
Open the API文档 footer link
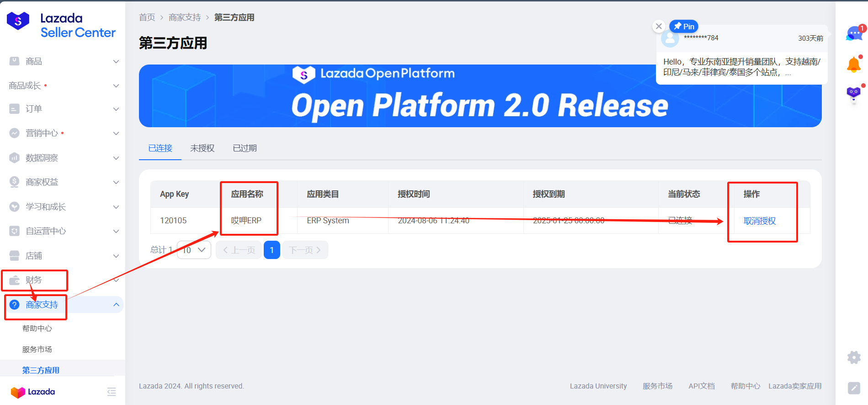point(702,386)
